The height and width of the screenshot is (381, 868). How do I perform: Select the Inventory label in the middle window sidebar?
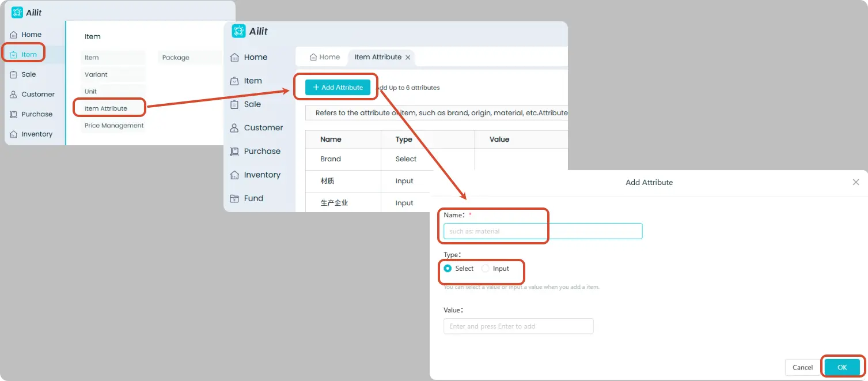click(262, 175)
